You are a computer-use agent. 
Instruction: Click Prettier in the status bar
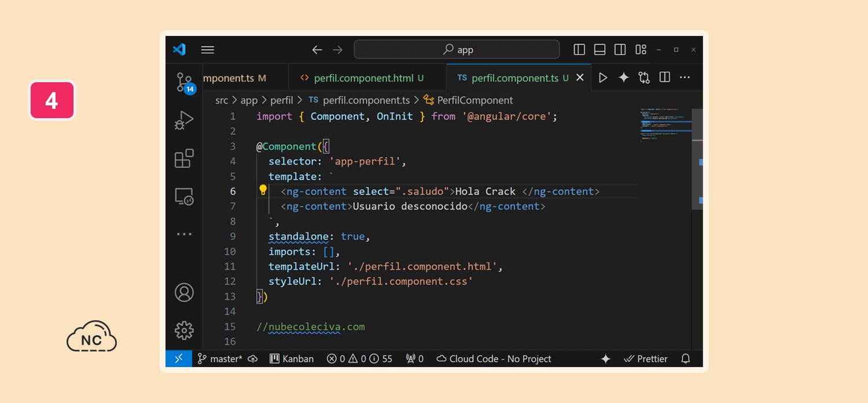(646, 359)
